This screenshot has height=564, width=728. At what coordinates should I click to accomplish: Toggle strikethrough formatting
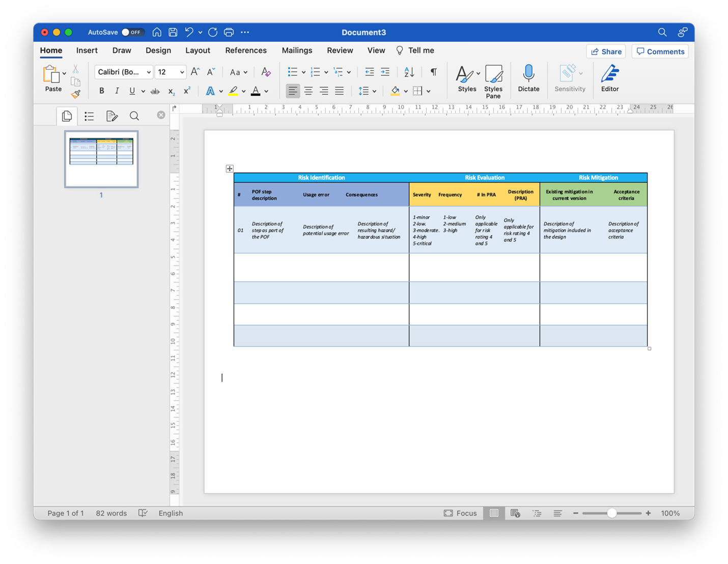pos(155,91)
